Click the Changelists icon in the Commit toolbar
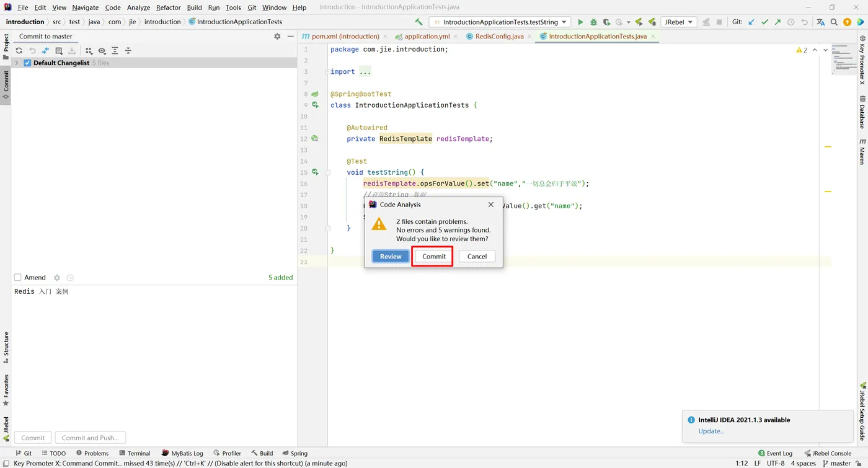Viewport: 868px width, 468px height. coord(59,51)
